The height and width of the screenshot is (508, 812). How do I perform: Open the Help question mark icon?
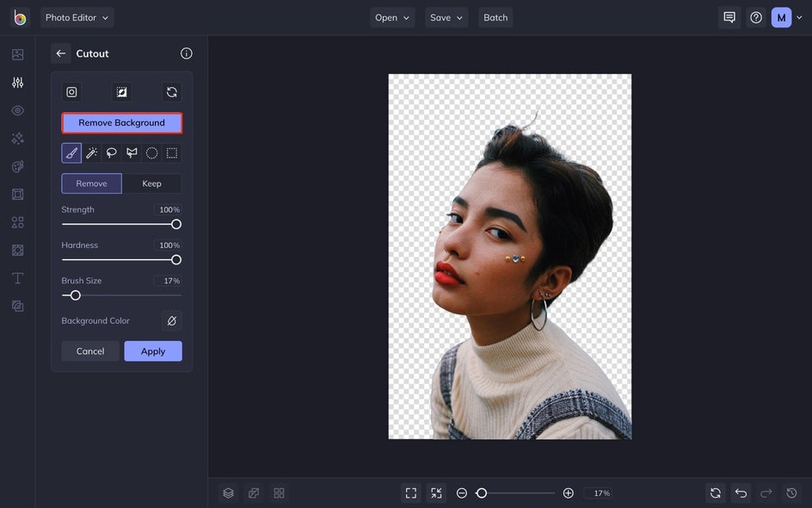756,17
